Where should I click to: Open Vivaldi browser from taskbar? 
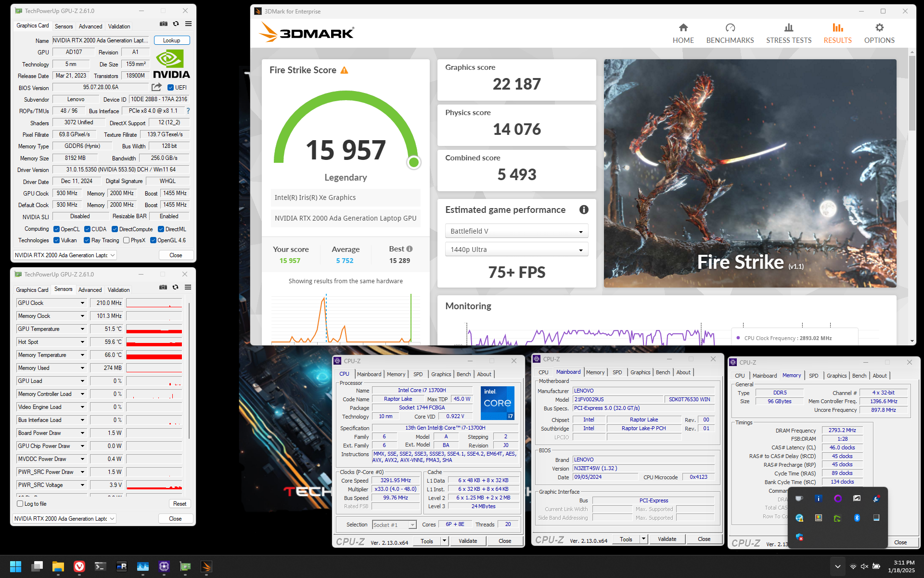pos(79,566)
